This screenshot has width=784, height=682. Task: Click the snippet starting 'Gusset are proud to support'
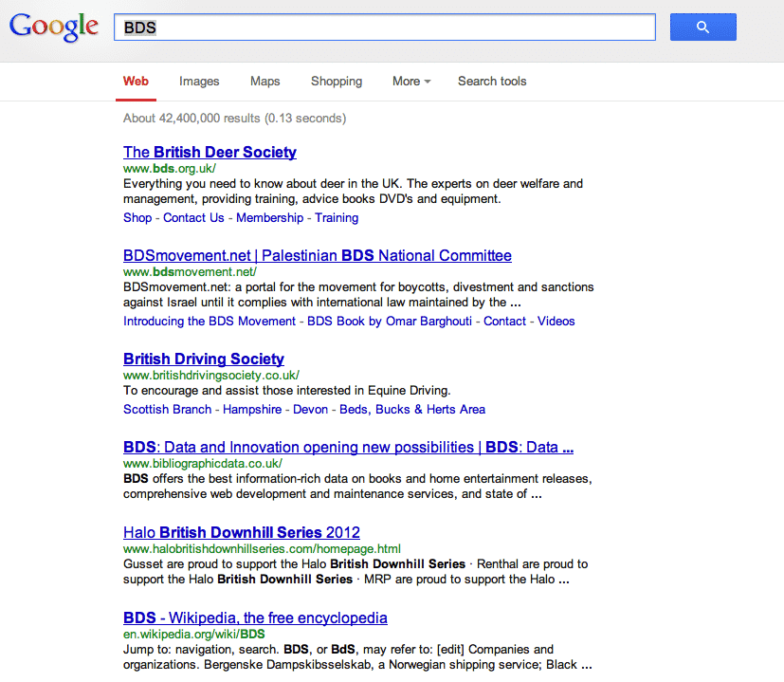point(356,572)
